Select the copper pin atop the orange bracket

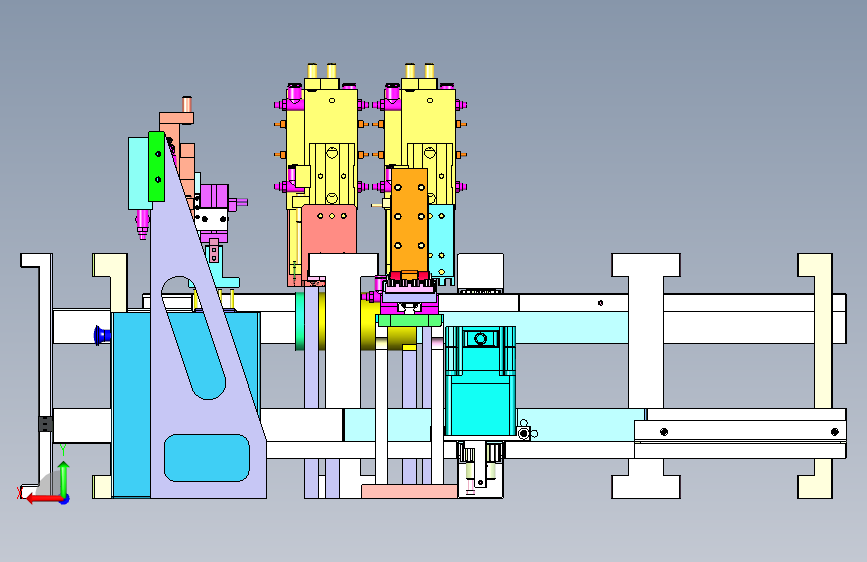(x=187, y=105)
